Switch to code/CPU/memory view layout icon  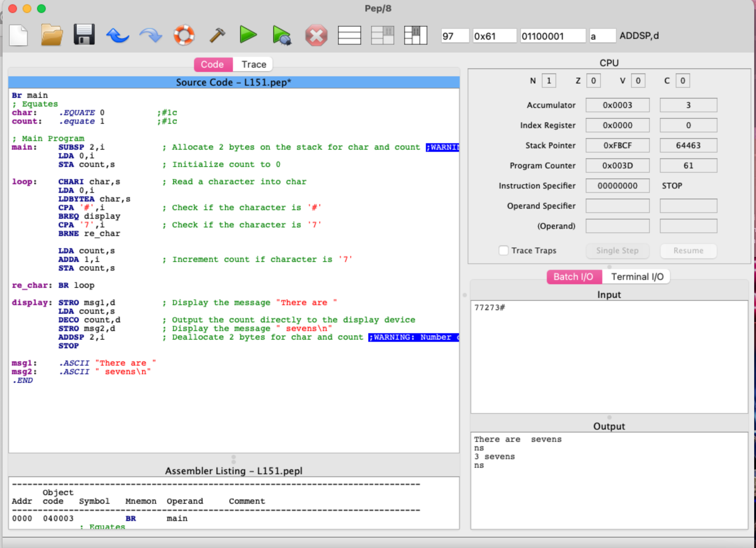pyautogui.click(x=415, y=36)
